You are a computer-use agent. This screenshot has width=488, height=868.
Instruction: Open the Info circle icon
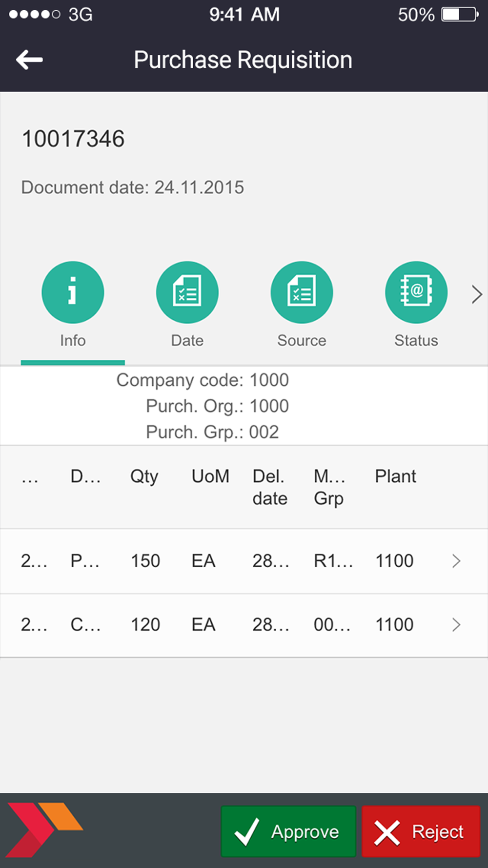[x=73, y=292]
